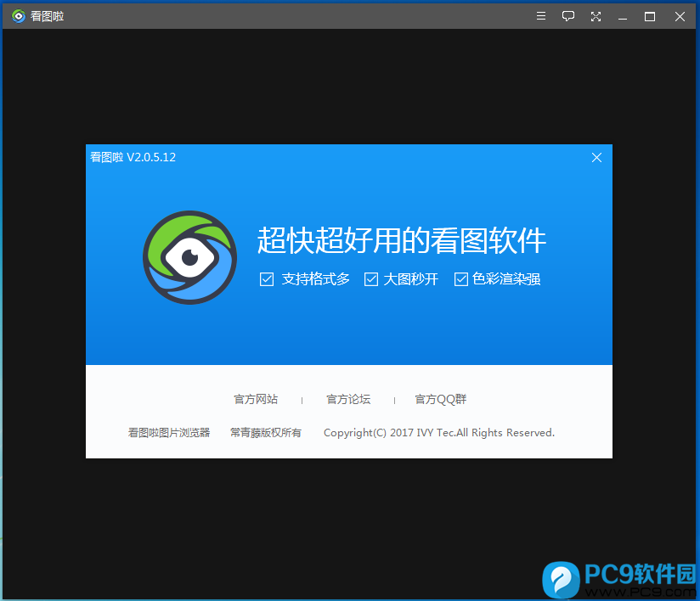The image size is (700, 601).
Task: Open the 官方网站 link
Action: 256,399
